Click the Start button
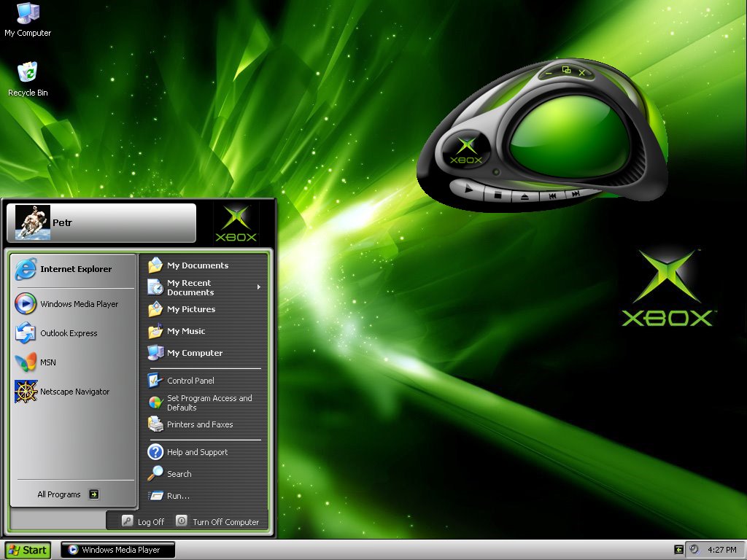This screenshot has width=747, height=560. click(x=28, y=550)
